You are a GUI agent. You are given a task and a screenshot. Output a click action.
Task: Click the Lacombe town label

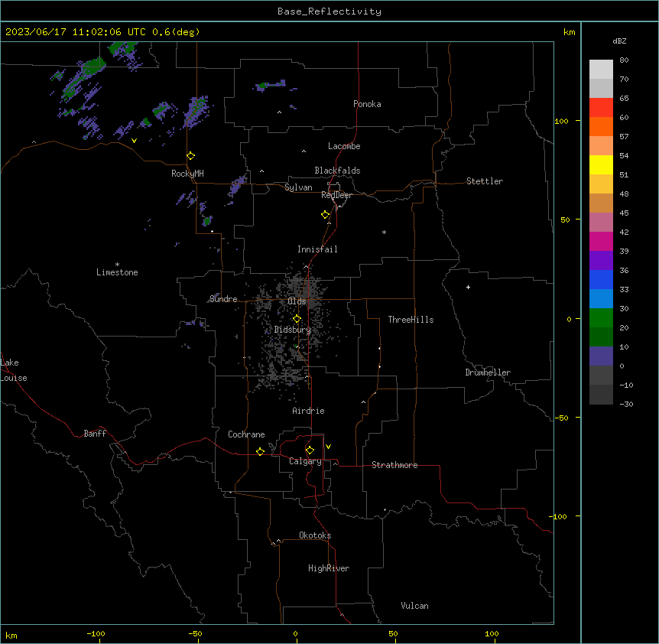click(344, 146)
